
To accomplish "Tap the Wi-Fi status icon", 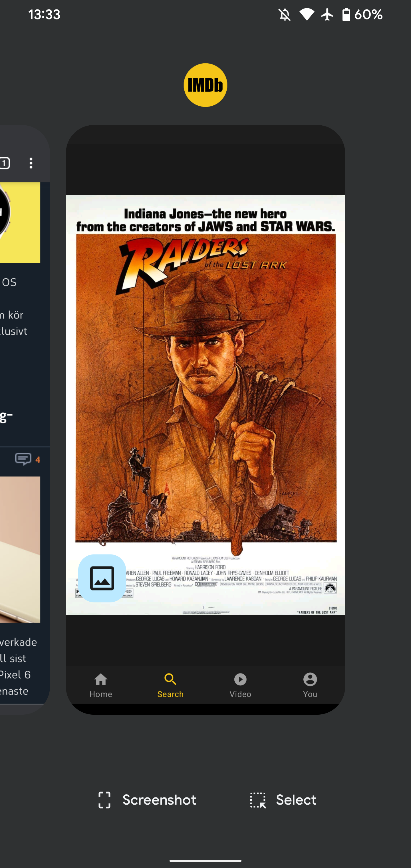I will pyautogui.click(x=307, y=15).
